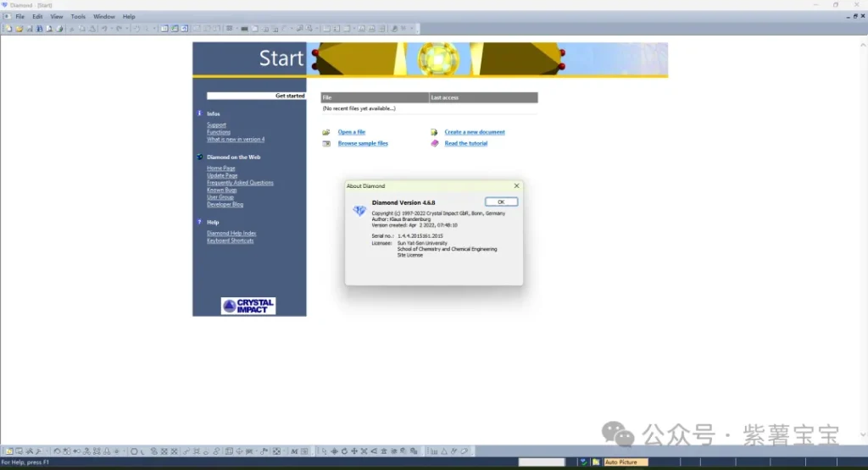Click the Last access column header
The image size is (868, 470).
click(x=482, y=97)
